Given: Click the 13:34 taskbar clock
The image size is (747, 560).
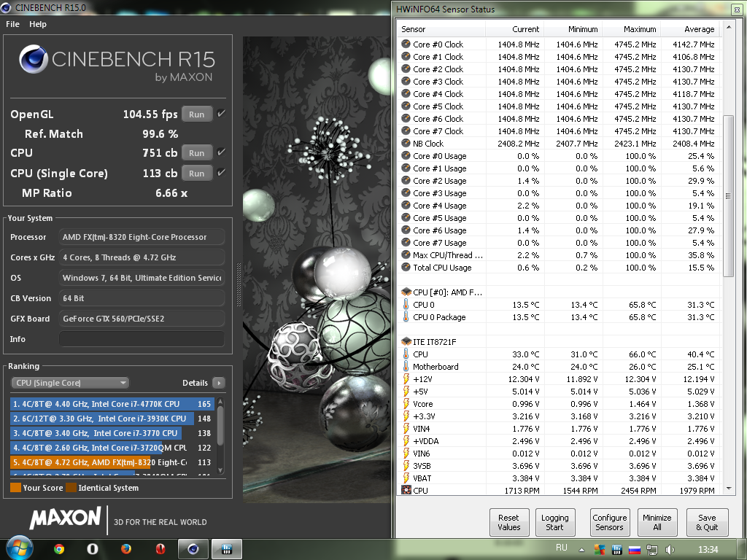Looking at the screenshot, I should point(708,550).
